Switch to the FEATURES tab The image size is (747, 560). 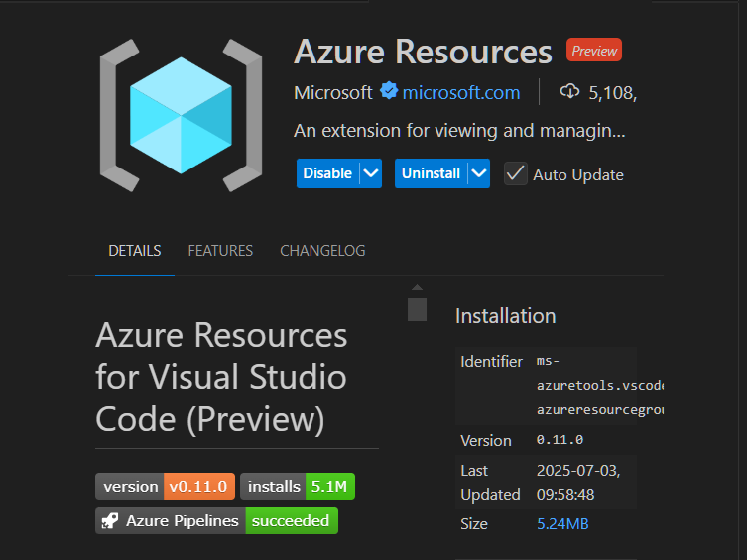(x=220, y=251)
